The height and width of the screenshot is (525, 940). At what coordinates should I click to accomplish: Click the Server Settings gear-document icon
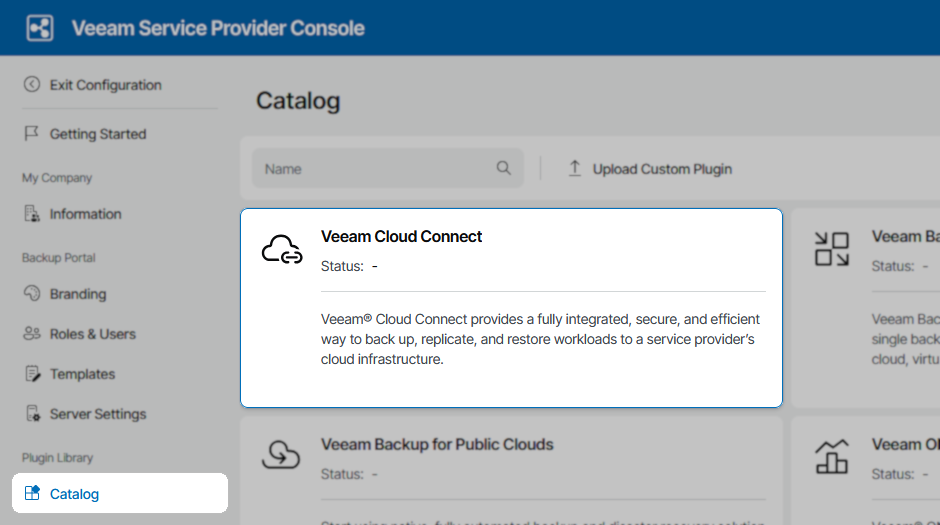(x=32, y=414)
